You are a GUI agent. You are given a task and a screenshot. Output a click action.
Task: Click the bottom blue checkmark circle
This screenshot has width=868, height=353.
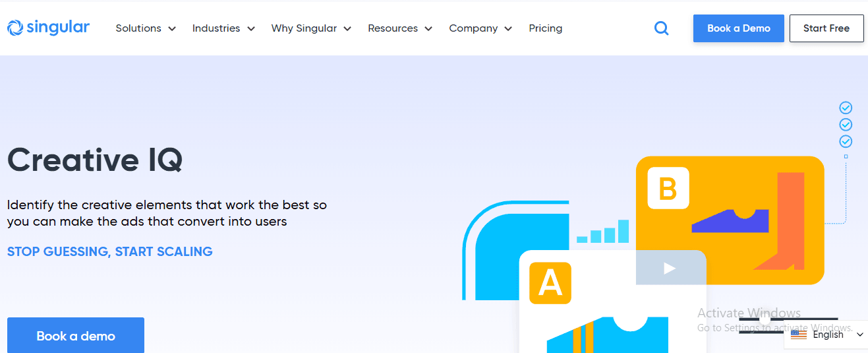[846, 141]
